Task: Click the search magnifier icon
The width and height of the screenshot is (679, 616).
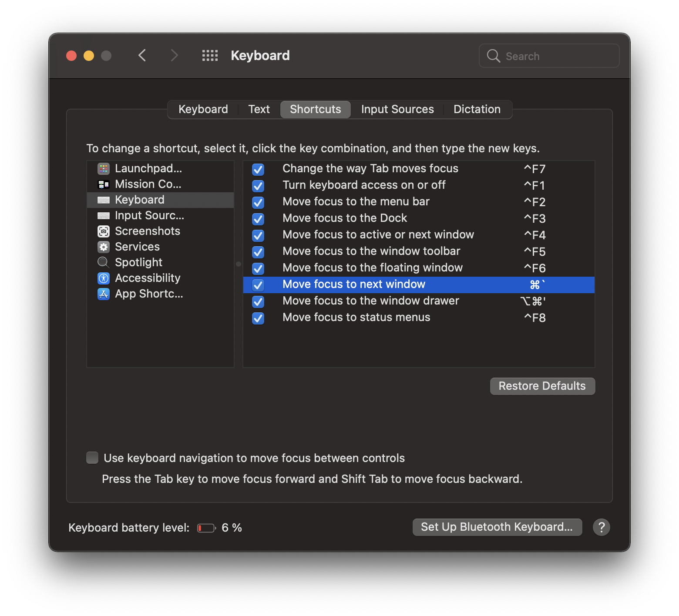Action: (x=494, y=56)
